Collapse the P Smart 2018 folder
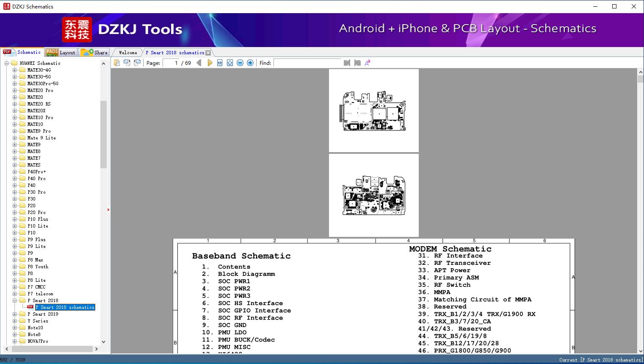The width and height of the screenshot is (644, 364). (x=15, y=300)
